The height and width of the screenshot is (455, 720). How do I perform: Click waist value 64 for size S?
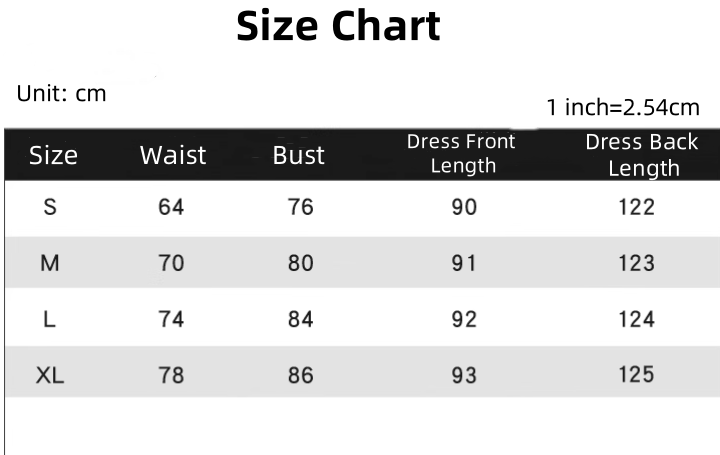point(172,207)
